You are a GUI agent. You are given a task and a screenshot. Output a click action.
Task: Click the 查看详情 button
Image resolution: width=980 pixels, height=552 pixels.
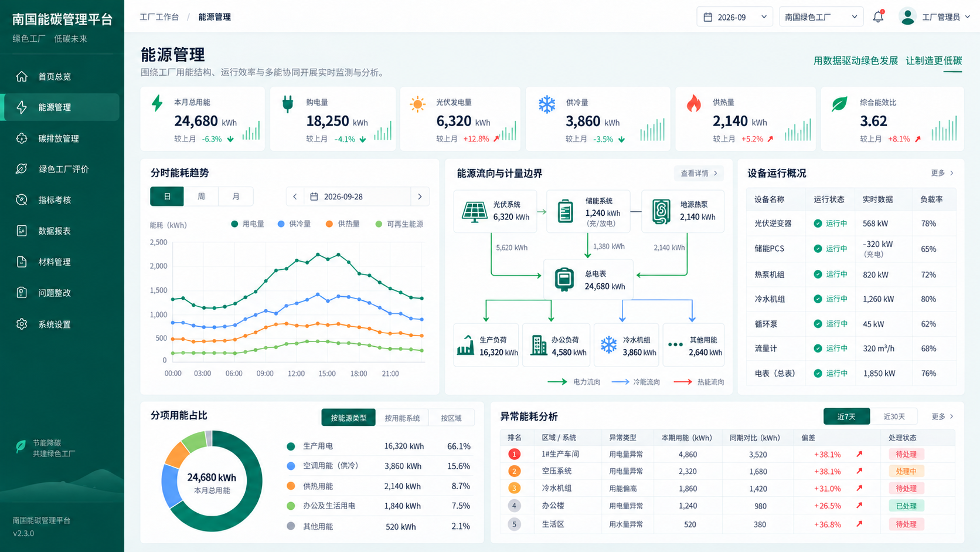point(699,173)
